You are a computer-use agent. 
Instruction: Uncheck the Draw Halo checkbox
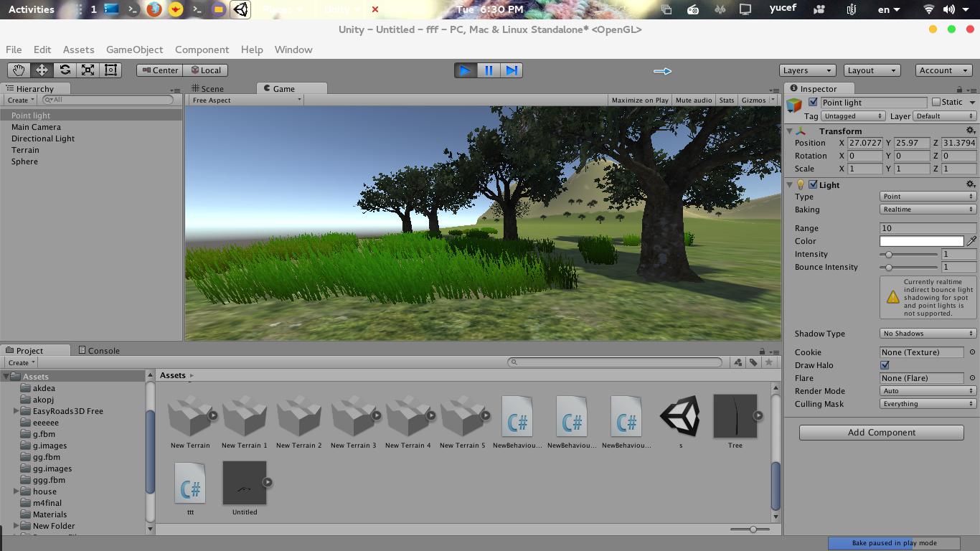(885, 365)
